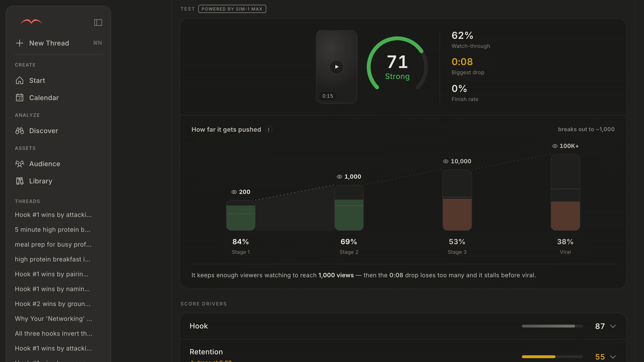Click the Discover binoculars icon
The image size is (644, 362).
click(19, 130)
